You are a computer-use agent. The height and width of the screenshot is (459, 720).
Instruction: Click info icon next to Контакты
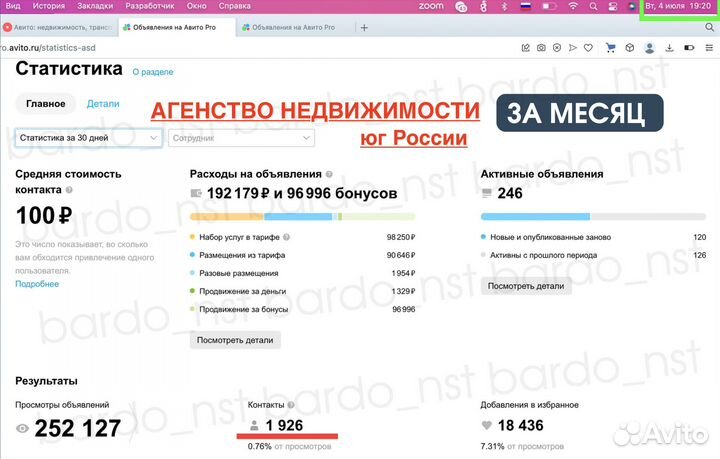(291, 405)
